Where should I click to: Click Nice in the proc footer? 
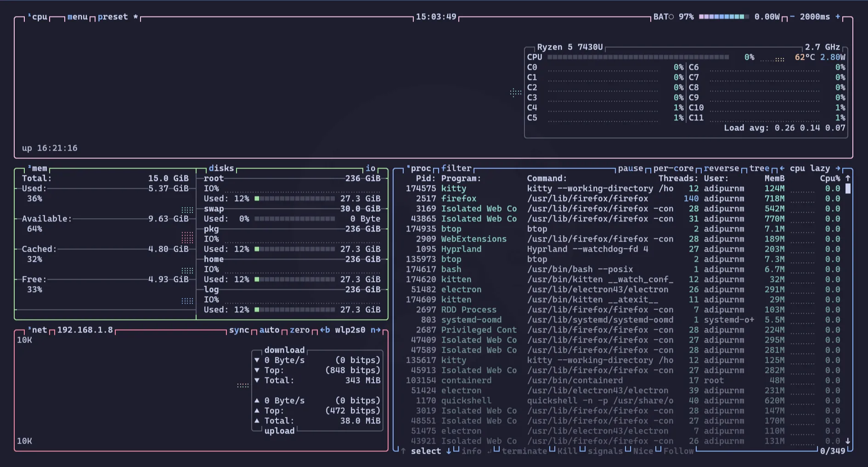point(643,451)
